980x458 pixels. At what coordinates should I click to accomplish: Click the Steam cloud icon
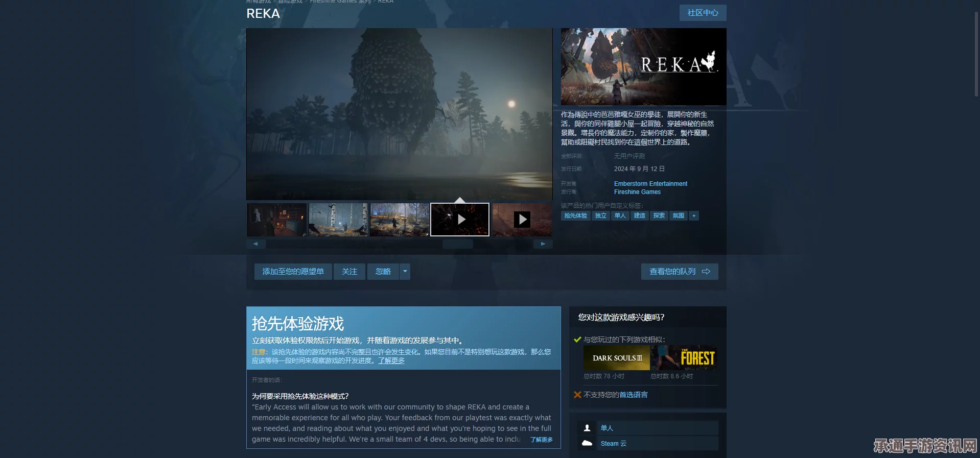pos(587,443)
